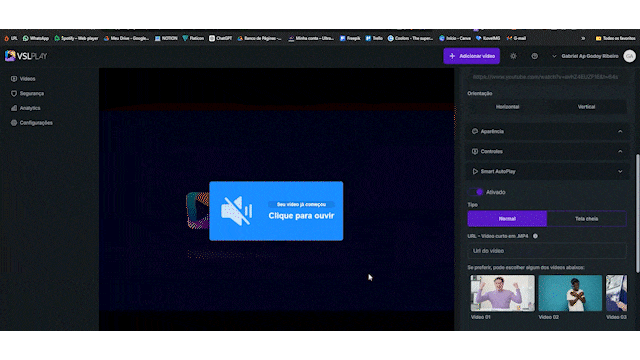
Task: Select Normal autoplay type
Action: click(x=507, y=219)
